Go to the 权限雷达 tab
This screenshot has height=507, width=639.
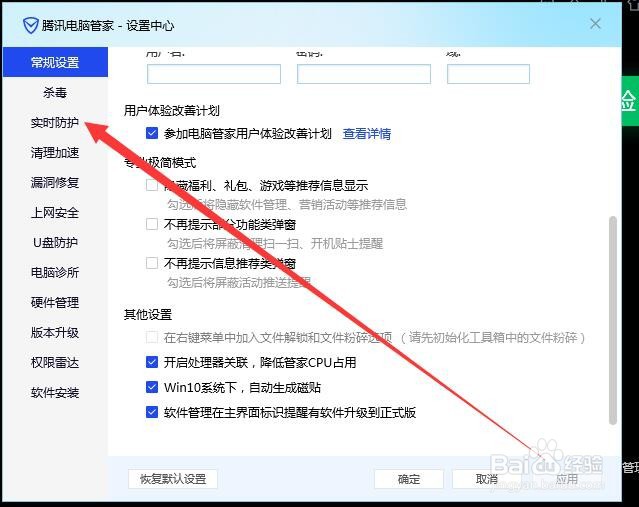(x=55, y=363)
